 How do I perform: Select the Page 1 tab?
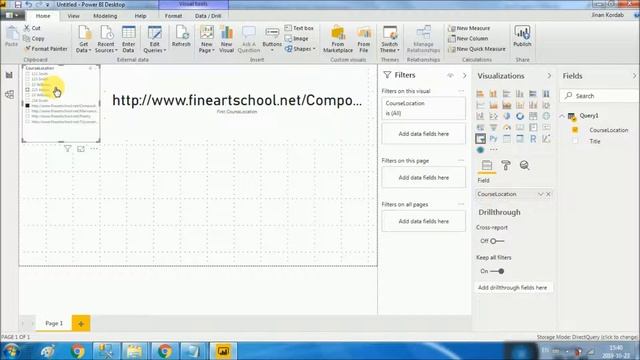click(x=54, y=323)
